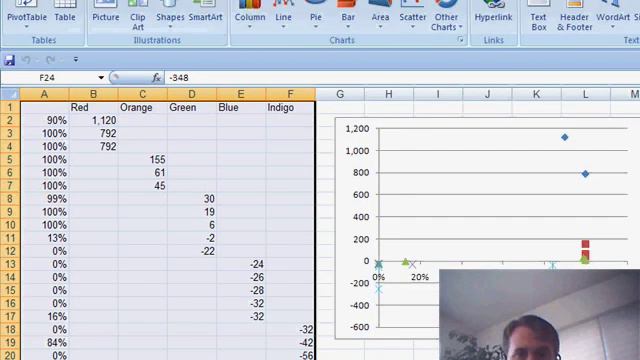
Task: Open the Area chart menu
Action: pyautogui.click(x=380, y=15)
